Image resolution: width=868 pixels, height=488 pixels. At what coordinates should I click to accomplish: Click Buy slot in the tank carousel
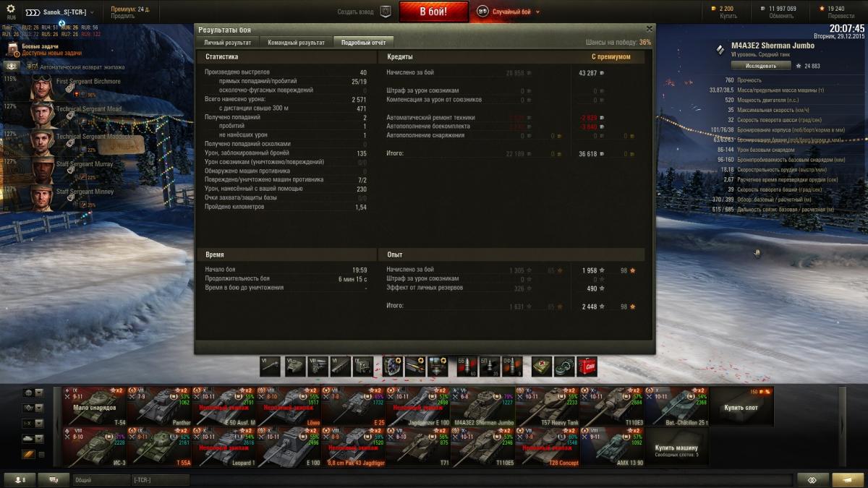tap(741, 407)
